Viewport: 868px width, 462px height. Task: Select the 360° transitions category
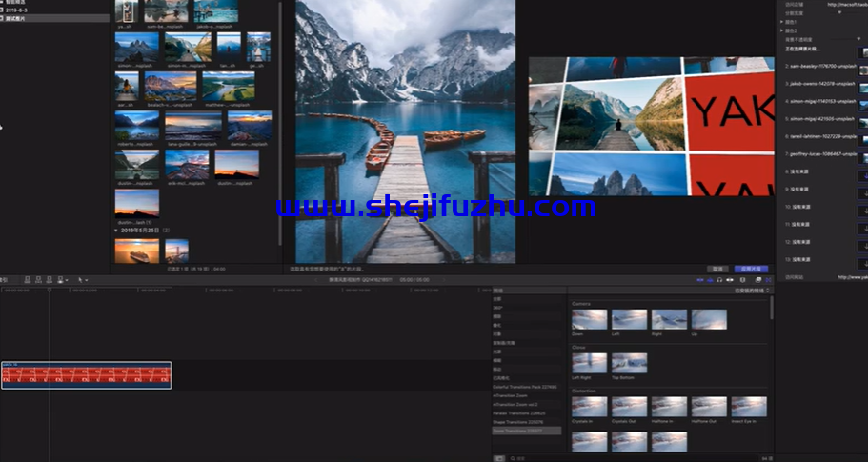[x=525, y=308]
